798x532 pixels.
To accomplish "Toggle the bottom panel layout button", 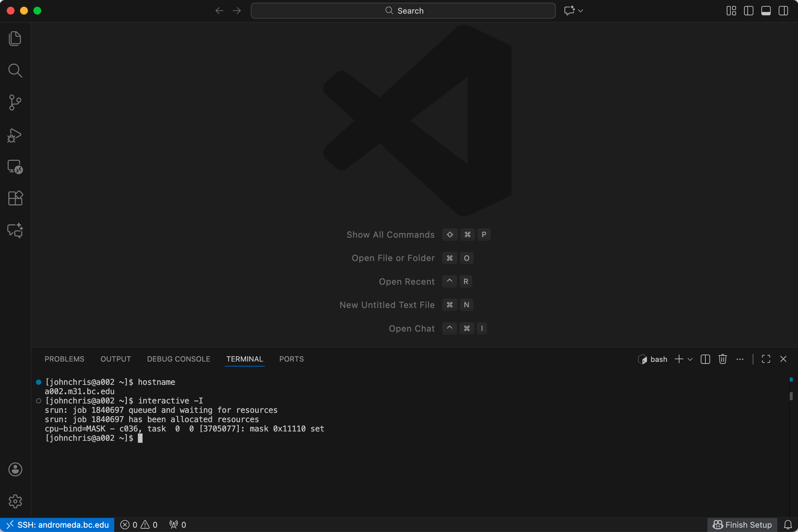I will [766, 11].
